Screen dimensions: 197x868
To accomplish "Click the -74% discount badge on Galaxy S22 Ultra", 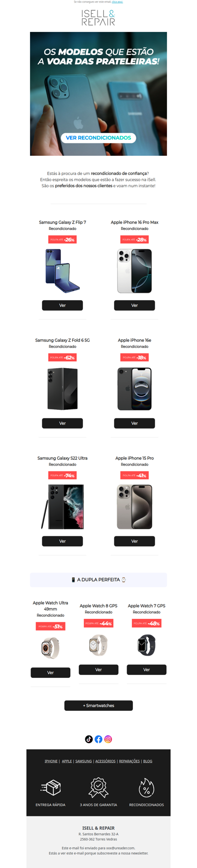I will tap(63, 475).
